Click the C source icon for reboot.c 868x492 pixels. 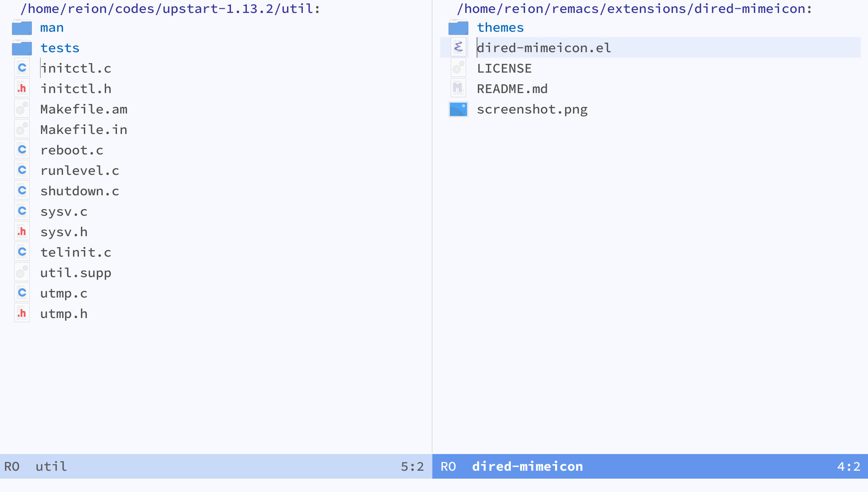pyautogui.click(x=21, y=150)
